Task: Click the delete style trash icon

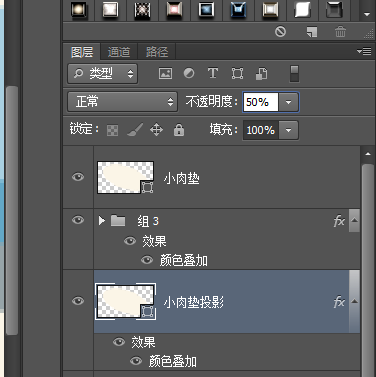Action: [340, 32]
